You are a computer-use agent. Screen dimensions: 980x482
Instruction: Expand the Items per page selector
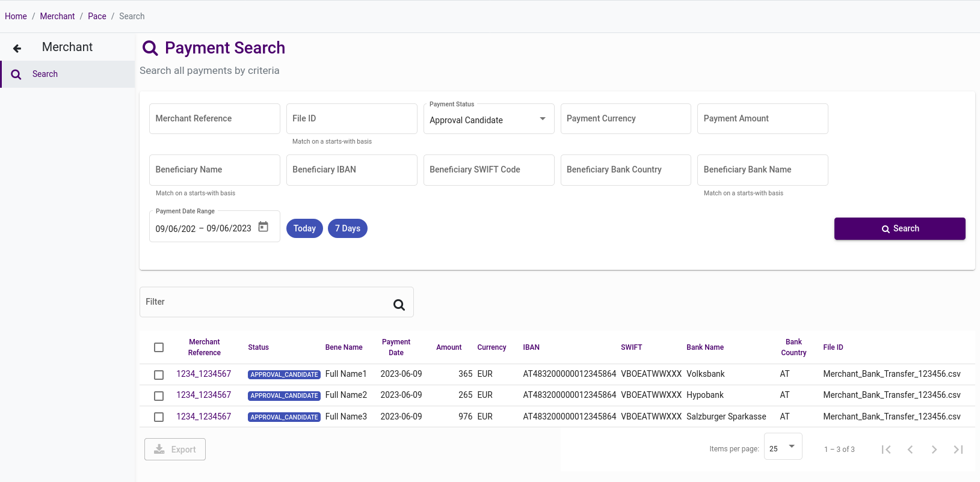[783, 447]
